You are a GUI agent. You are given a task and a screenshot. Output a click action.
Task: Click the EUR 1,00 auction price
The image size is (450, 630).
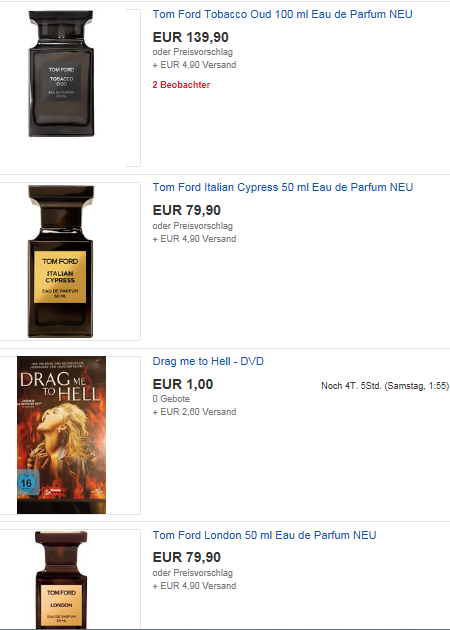click(x=183, y=384)
